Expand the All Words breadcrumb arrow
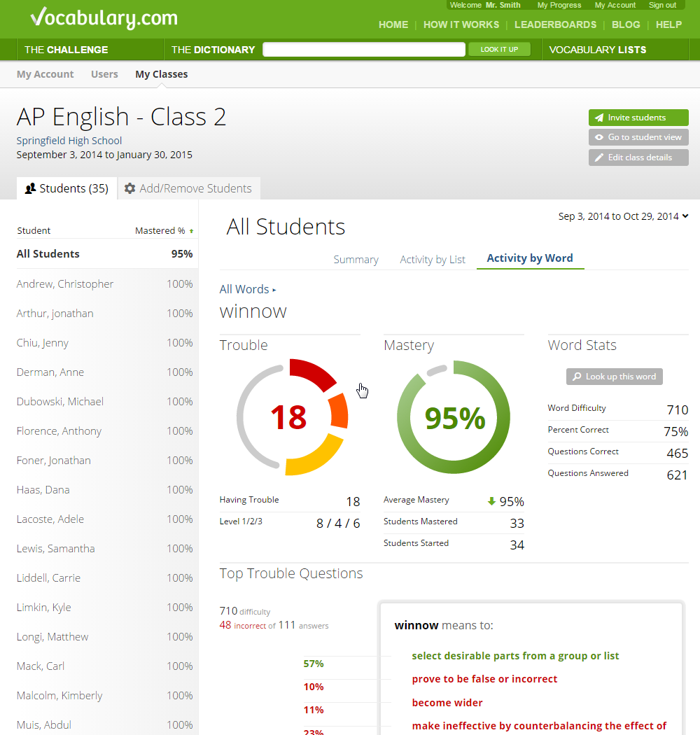 click(274, 290)
